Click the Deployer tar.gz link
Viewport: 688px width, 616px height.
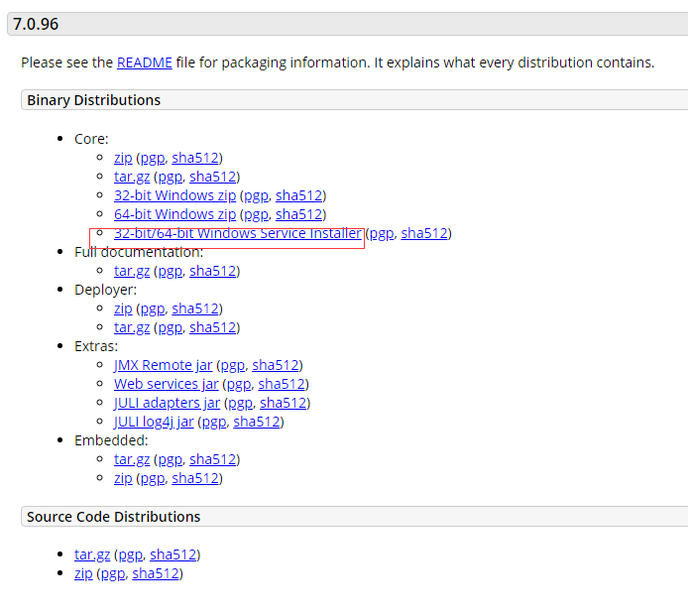pos(133,327)
